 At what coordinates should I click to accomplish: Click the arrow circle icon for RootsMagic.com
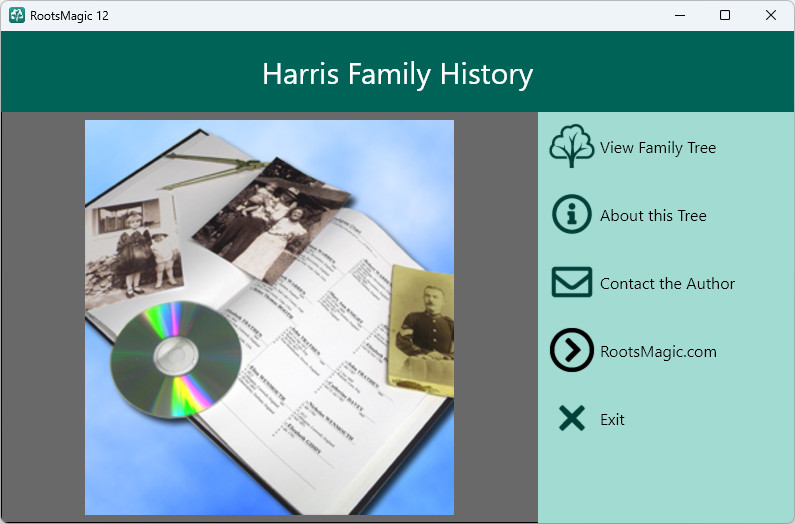(x=571, y=350)
